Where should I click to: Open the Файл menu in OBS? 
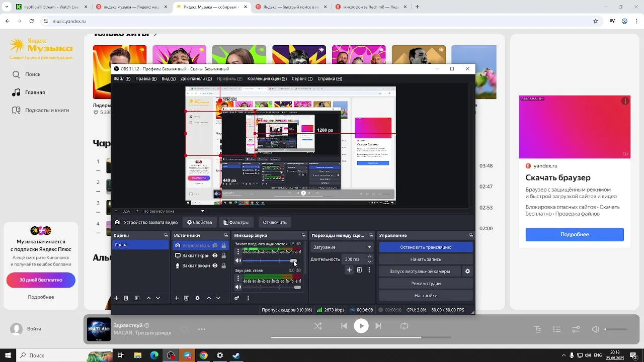click(x=122, y=78)
